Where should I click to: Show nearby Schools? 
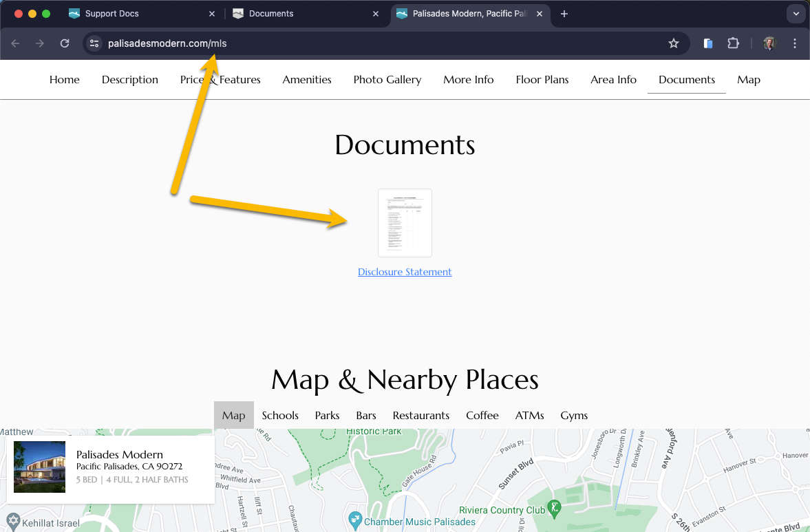coord(280,415)
